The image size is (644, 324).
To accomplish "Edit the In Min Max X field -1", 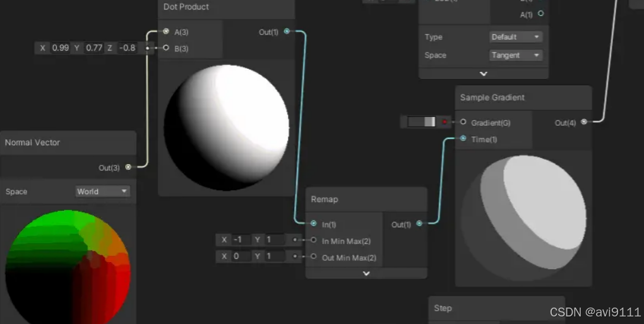I will (x=241, y=240).
